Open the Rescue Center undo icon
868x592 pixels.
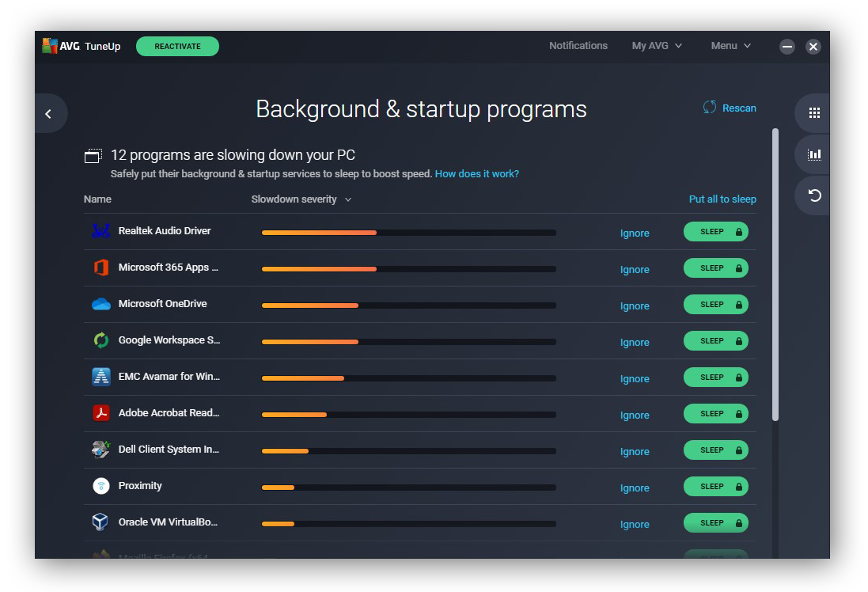click(x=813, y=195)
